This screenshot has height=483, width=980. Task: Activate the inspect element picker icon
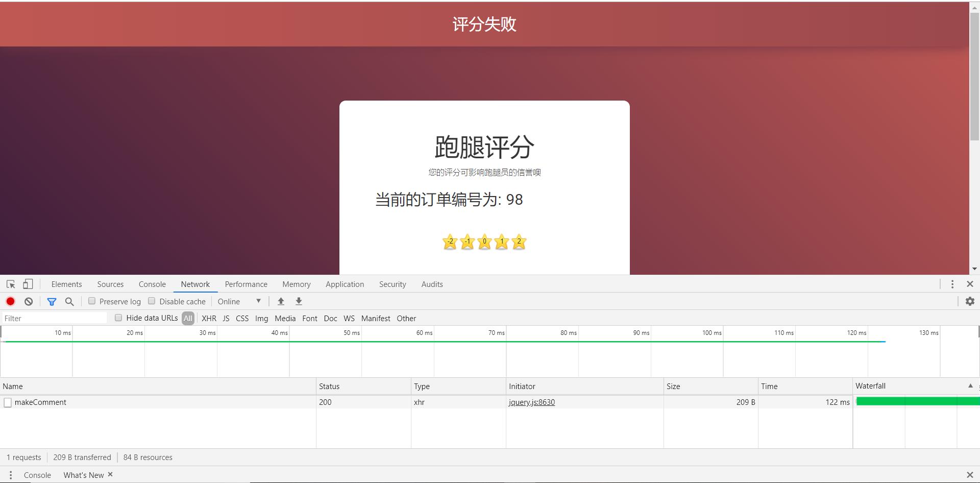point(11,284)
